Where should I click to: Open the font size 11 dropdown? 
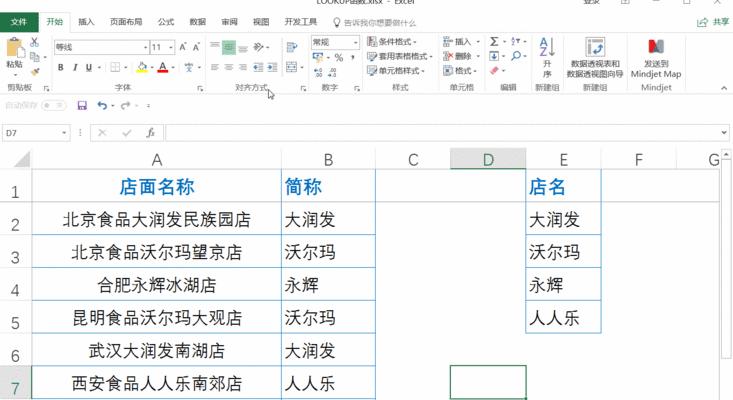pos(171,47)
